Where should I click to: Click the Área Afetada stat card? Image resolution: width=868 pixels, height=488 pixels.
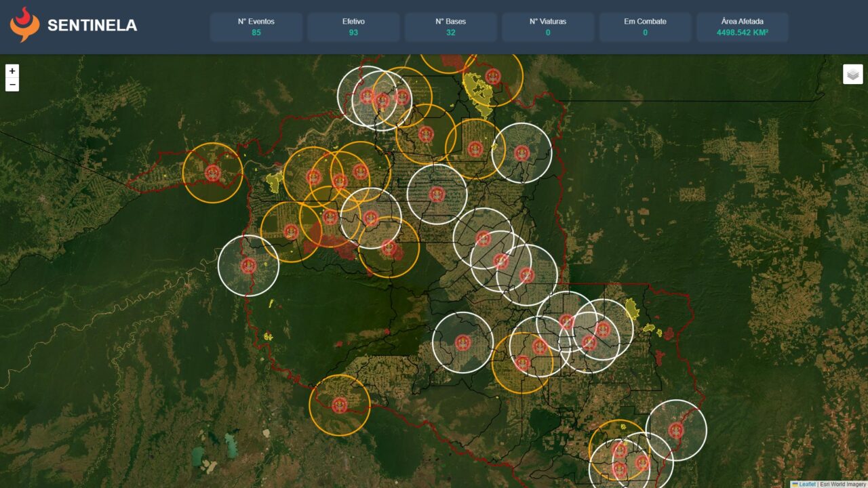[742, 27]
